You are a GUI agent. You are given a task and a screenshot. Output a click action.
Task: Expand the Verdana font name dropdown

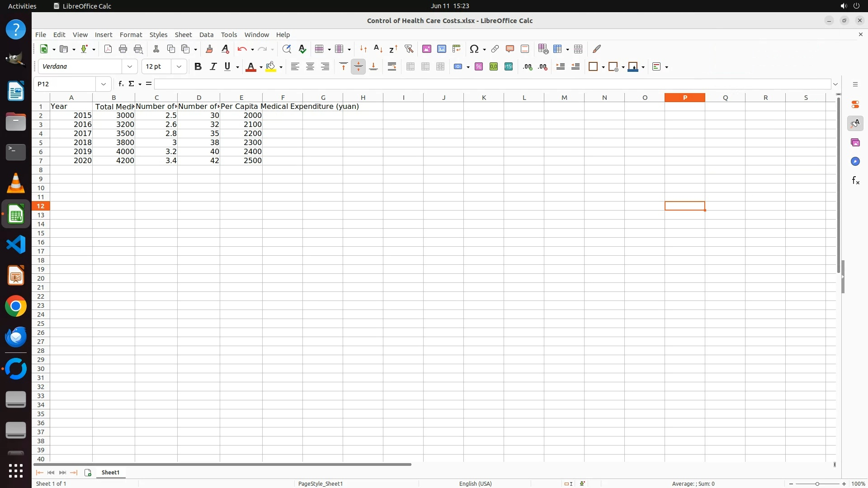pos(130,67)
